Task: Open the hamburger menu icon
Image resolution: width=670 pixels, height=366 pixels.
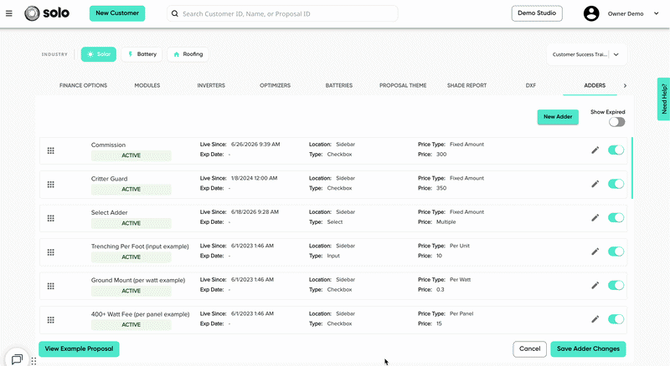Action: (9, 14)
